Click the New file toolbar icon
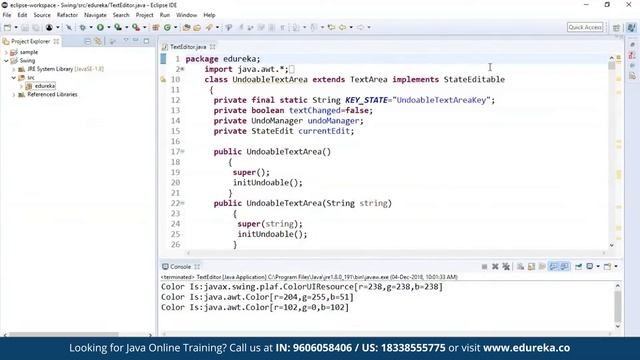The image size is (640, 360). point(7,27)
